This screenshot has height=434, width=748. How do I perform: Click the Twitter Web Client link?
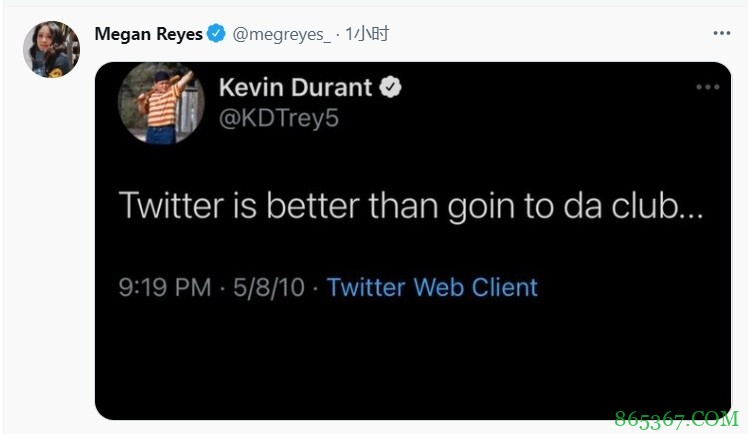432,287
